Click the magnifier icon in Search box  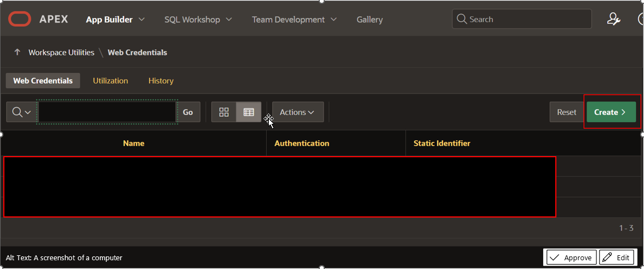(x=462, y=19)
